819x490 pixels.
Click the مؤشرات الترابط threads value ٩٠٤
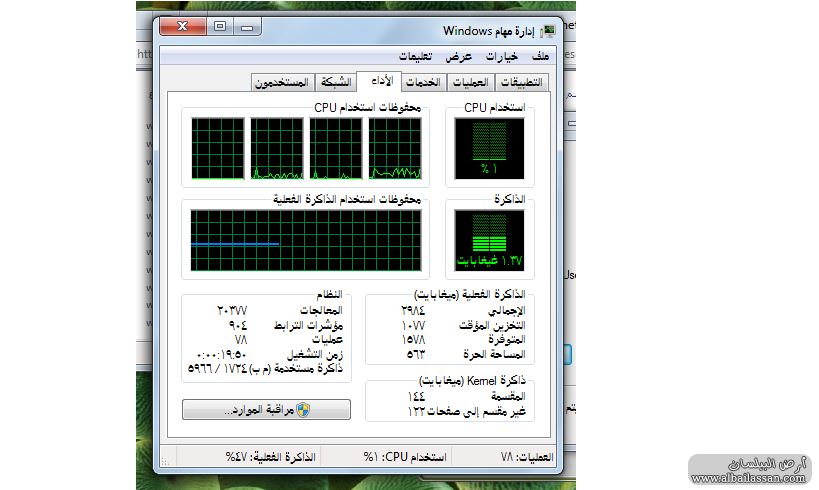[x=238, y=325]
